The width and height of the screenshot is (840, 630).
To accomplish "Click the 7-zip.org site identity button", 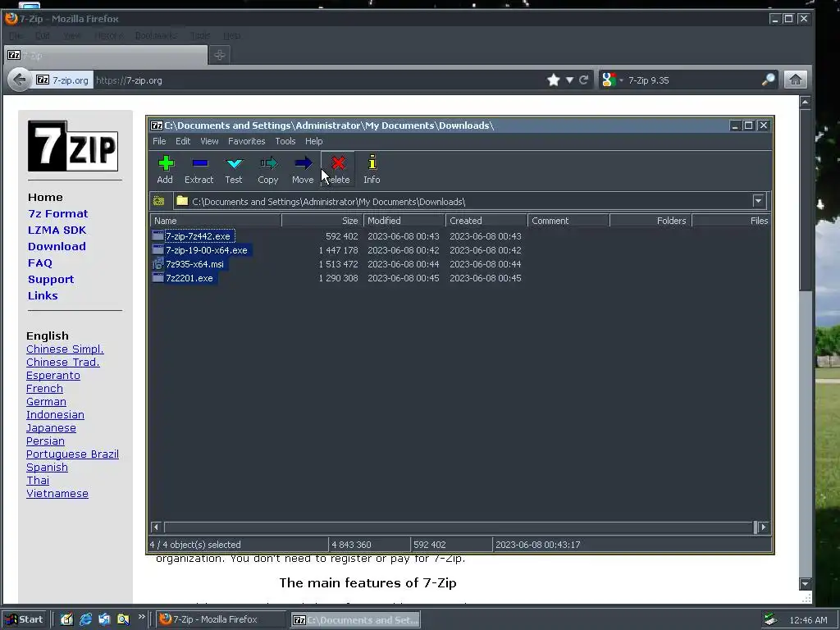I will pos(62,80).
